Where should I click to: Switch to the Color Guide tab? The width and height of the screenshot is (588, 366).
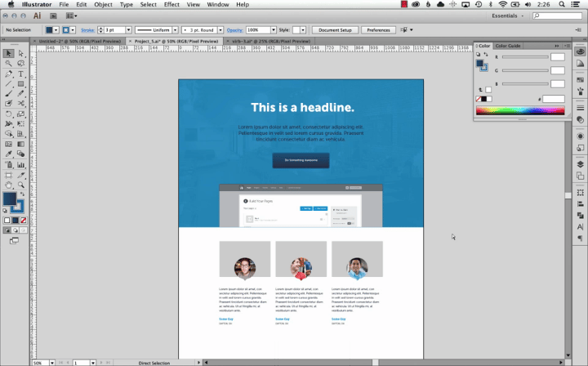tap(508, 46)
